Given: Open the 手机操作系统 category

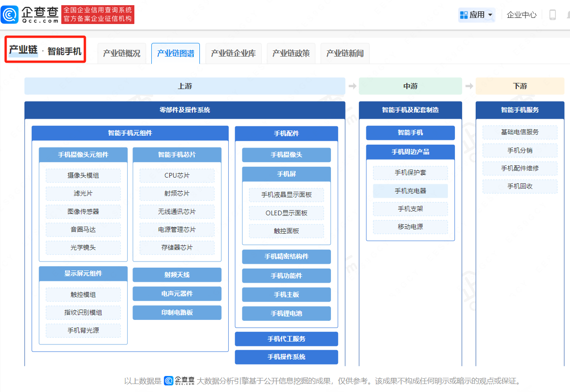Looking at the screenshot, I should point(286,357).
